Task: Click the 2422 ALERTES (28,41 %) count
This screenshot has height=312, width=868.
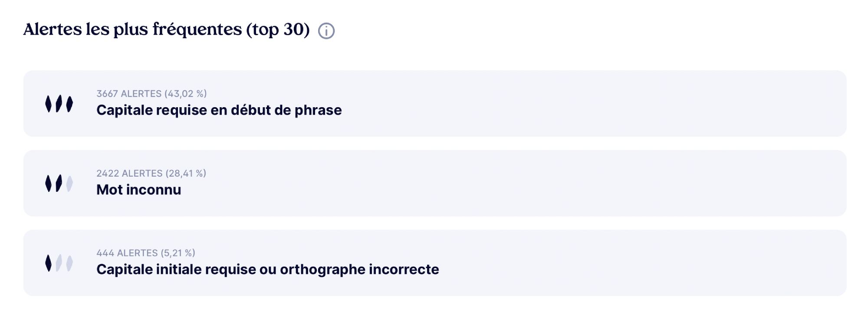Action: tap(151, 172)
